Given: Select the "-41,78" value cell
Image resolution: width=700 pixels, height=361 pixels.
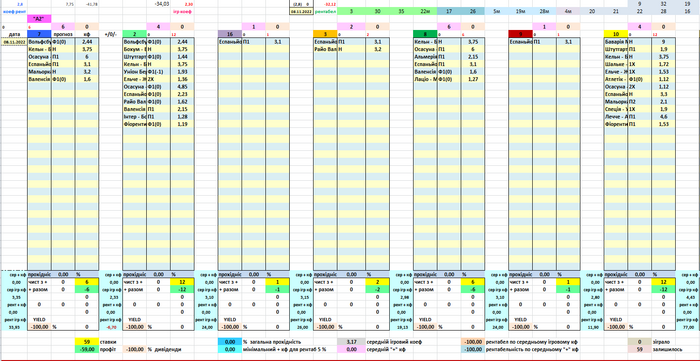Looking at the screenshot, I should (87, 4).
